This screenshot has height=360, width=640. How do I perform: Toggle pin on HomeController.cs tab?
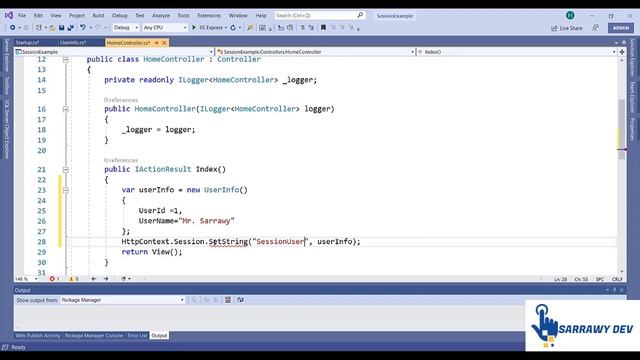pyautogui.click(x=157, y=42)
